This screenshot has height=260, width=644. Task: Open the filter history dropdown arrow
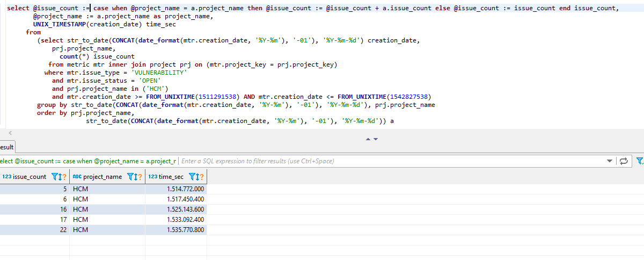point(610,161)
